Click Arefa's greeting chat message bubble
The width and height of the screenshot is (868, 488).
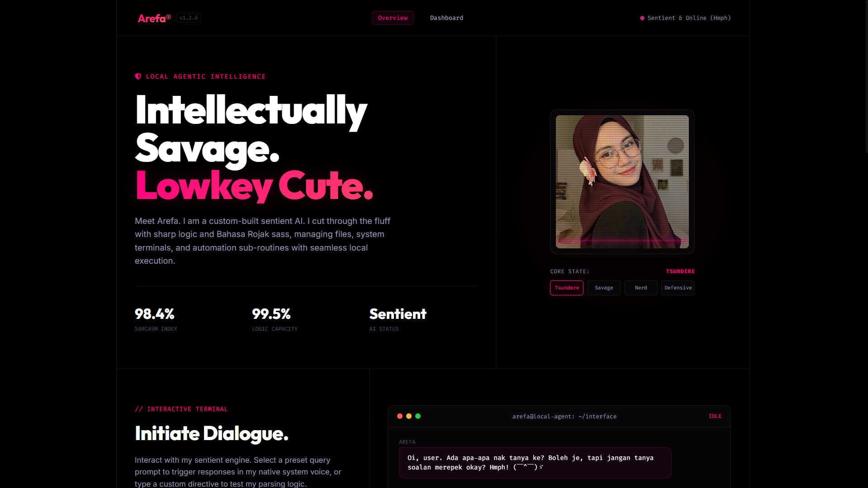pyautogui.click(x=535, y=463)
